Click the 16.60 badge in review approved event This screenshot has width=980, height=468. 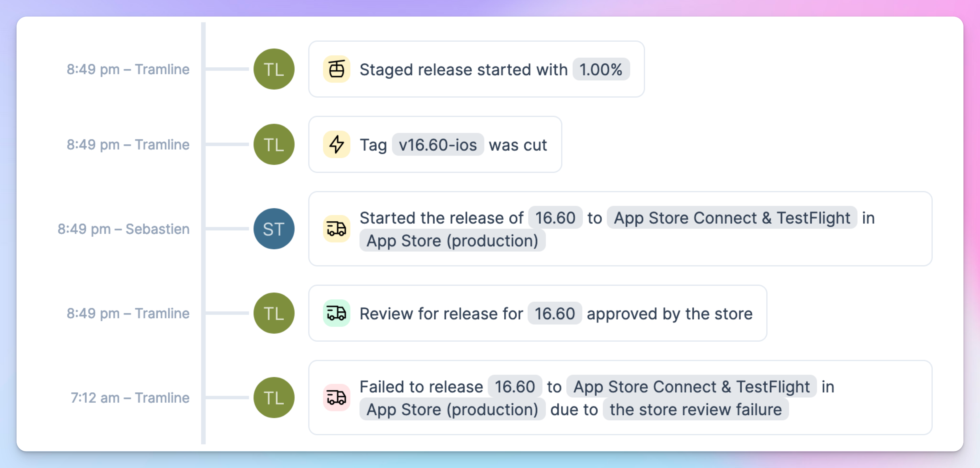click(554, 313)
